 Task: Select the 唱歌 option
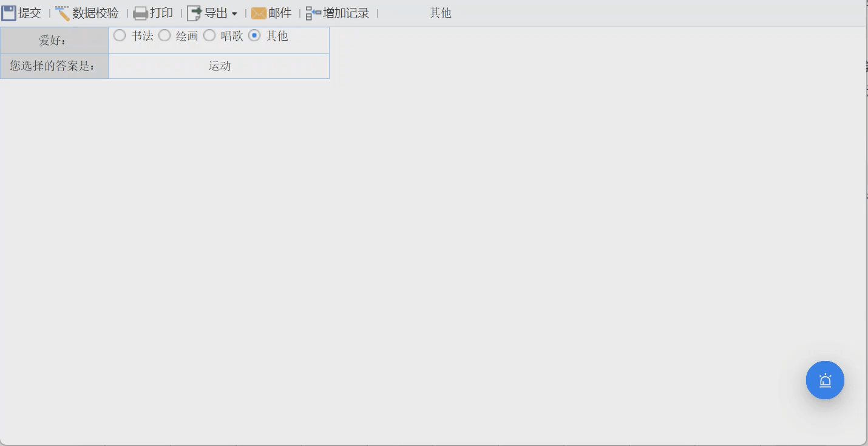pyautogui.click(x=209, y=35)
